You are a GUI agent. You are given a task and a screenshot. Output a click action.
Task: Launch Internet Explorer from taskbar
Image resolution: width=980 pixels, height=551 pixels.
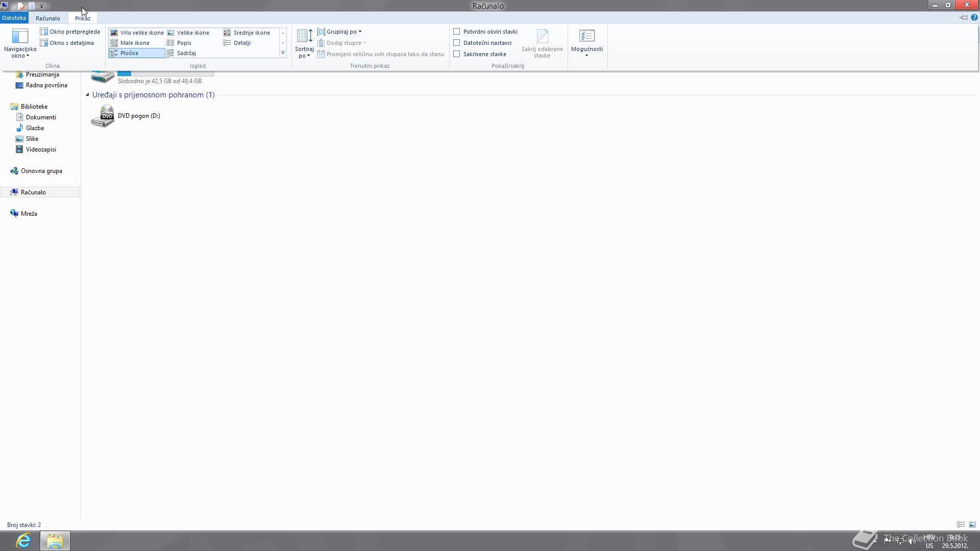pyautogui.click(x=23, y=540)
